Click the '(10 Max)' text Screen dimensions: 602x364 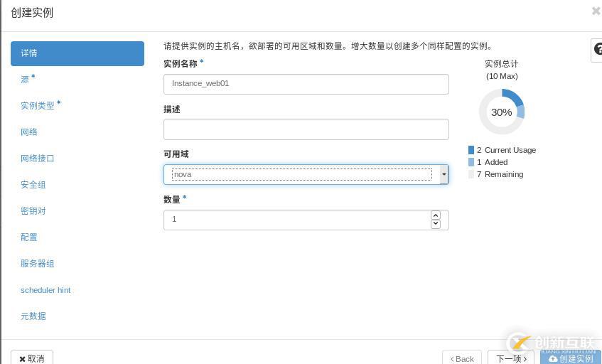click(502, 76)
